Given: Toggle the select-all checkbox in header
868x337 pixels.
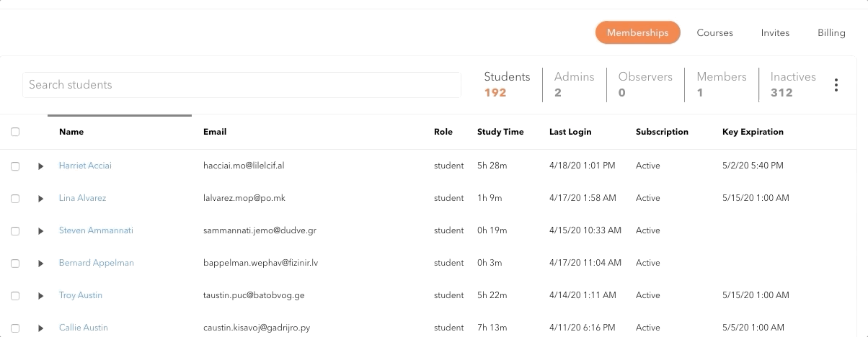Looking at the screenshot, I should (15, 132).
